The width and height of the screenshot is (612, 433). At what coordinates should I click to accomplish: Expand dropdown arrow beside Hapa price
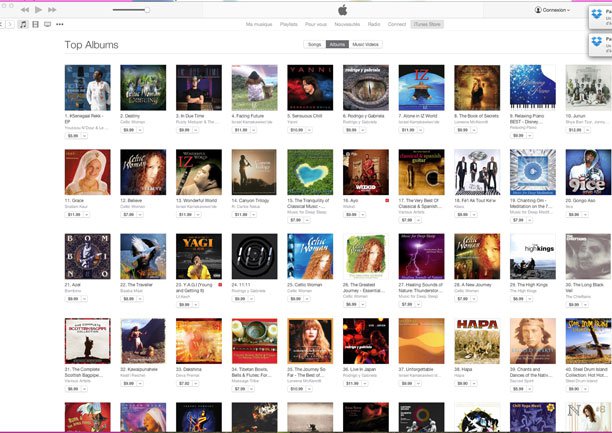474,383
